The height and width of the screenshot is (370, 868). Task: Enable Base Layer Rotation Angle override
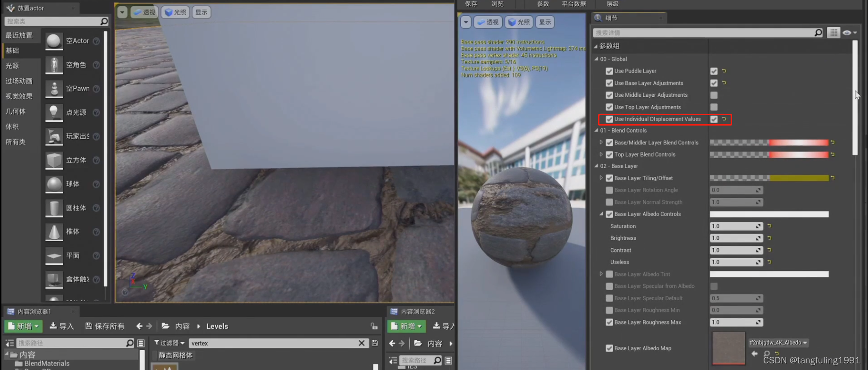(609, 190)
